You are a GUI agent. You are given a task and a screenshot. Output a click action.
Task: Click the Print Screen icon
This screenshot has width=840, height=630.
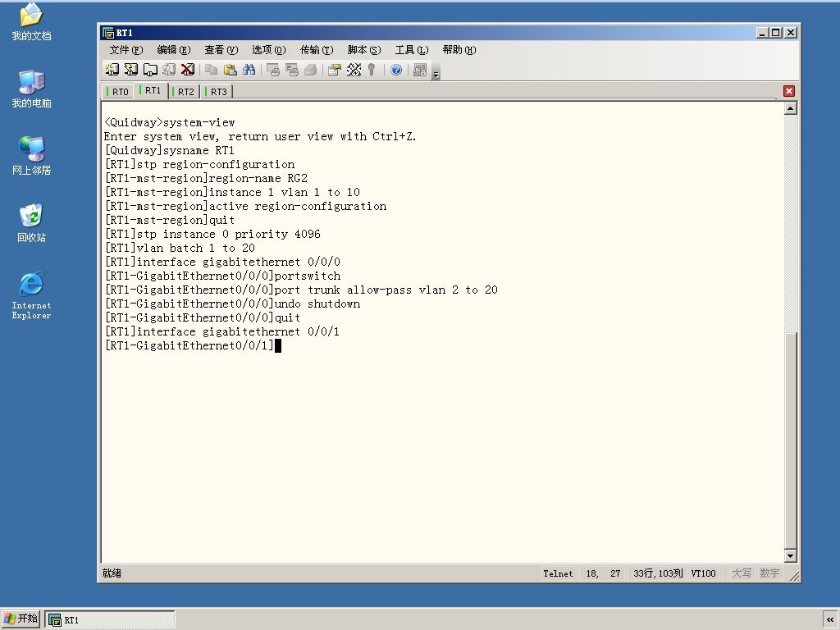point(273,70)
